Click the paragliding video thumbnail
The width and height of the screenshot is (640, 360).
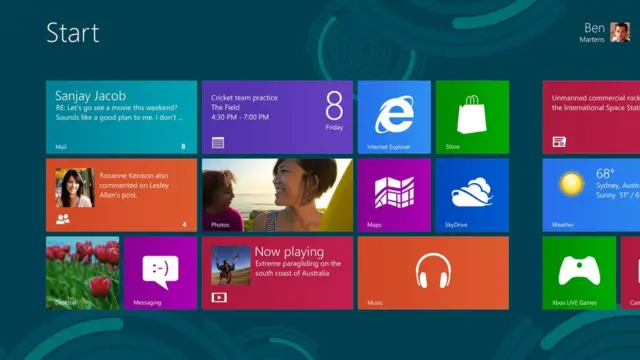(231, 265)
